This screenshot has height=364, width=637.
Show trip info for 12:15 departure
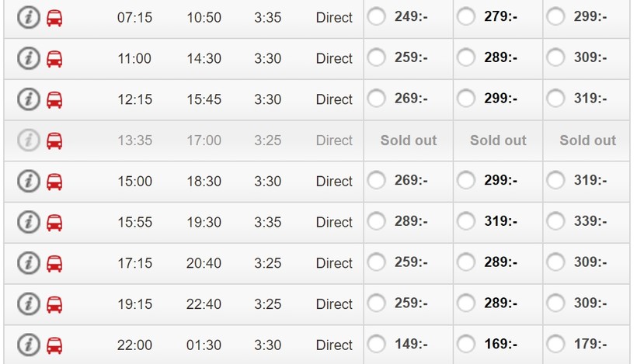(28, 99)
